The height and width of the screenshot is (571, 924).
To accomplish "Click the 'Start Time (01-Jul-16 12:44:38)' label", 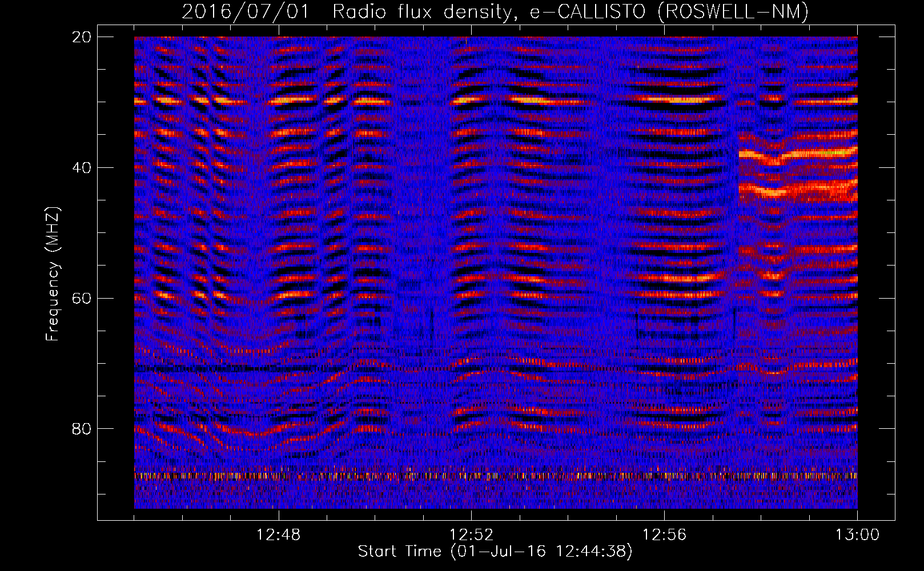I will 495,552.
